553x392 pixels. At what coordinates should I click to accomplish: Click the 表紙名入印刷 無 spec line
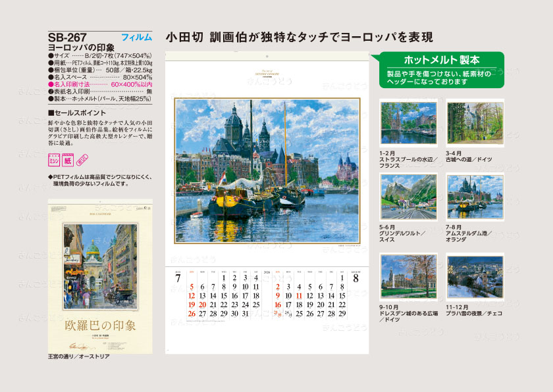tap(100, 91)
